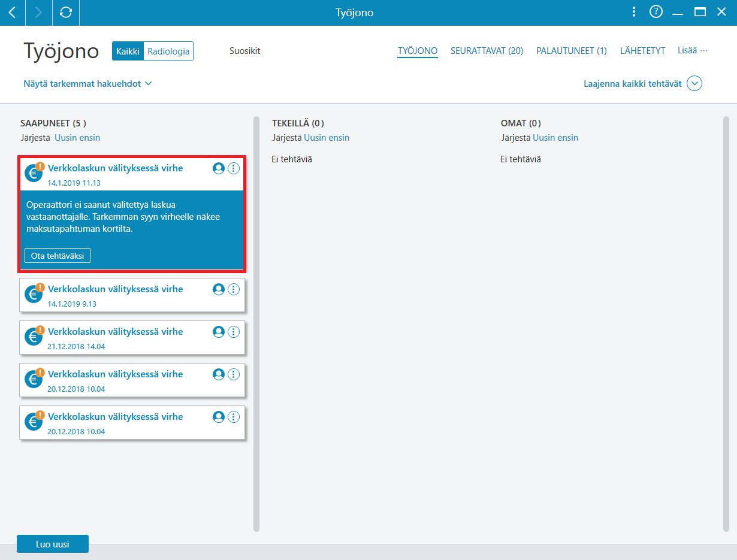The width and height of the screenshot is (737, 560).
Task: Change Saapuneet sorting via Uusin ensin
Action: pyautogui.click(x=77, y=138)
